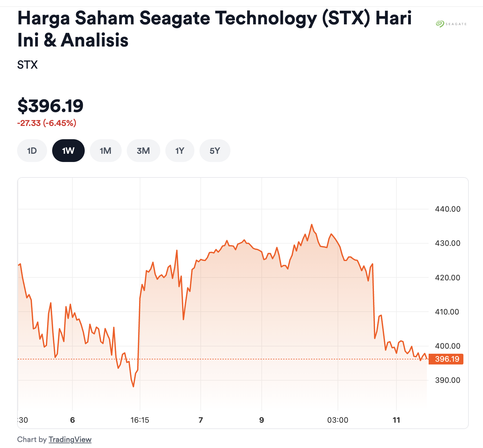483x448 pixels.
Task: Click the 430.00 price axis label
Action: tap(448, 243)
